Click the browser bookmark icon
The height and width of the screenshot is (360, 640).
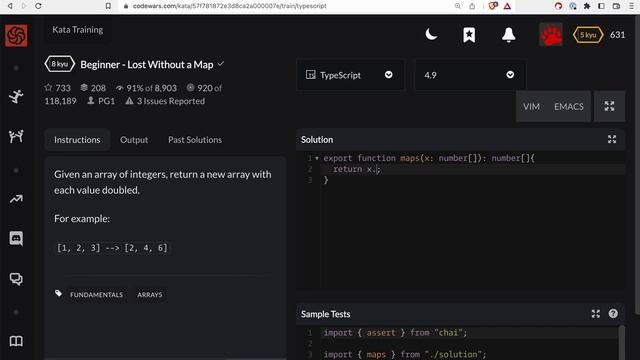(x=108, y=6)
